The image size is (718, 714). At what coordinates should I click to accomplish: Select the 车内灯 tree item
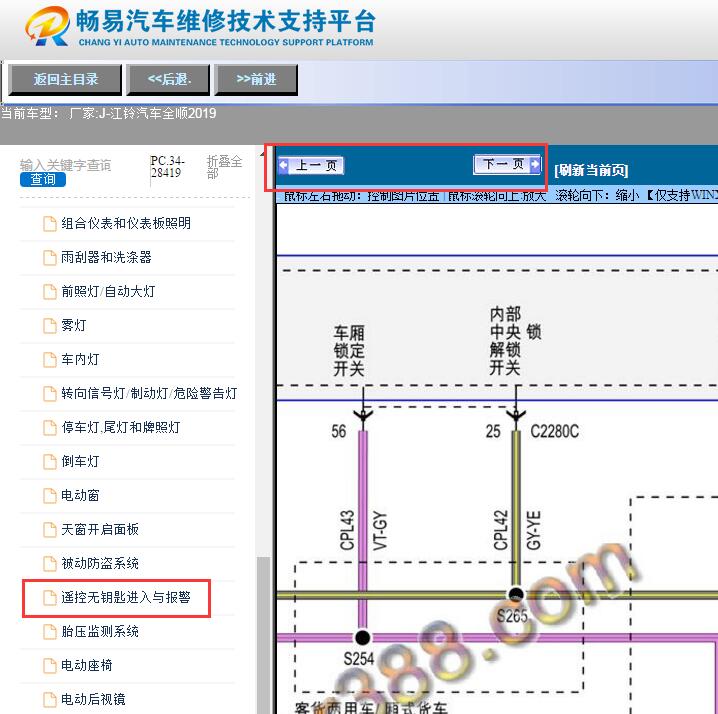80,360
